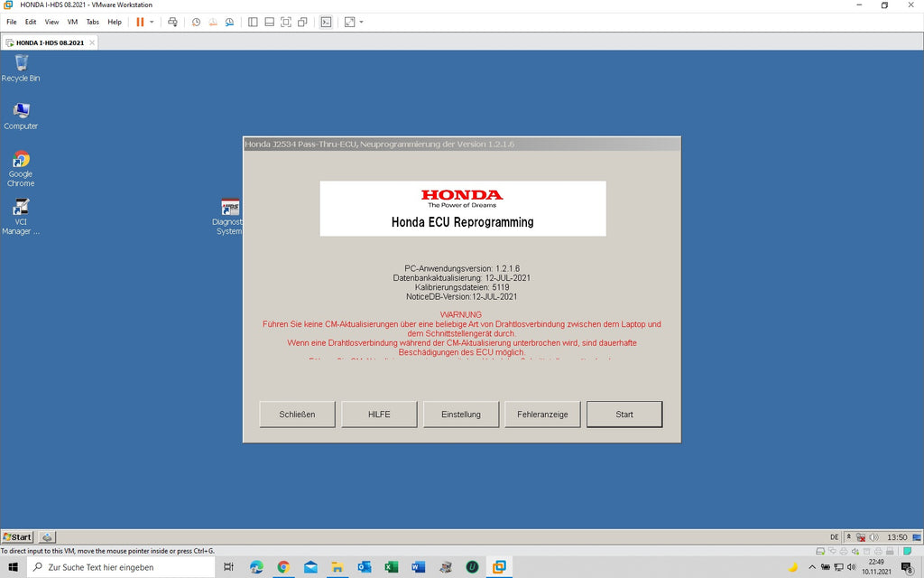Click guest taskbar quick launch icon

click(x=47, y=536)
